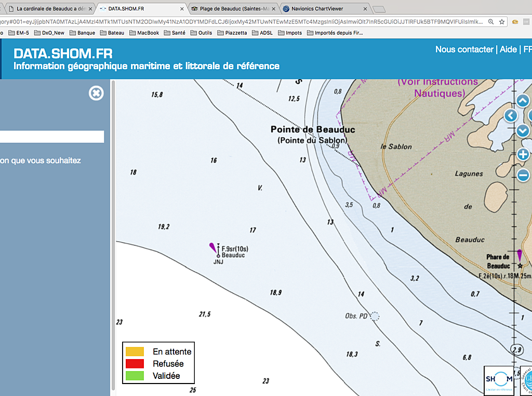The image size is (532, 396).
Task: Click the "Phare de Beauduc" lighthouse label
Action: [x=498, y=261]
